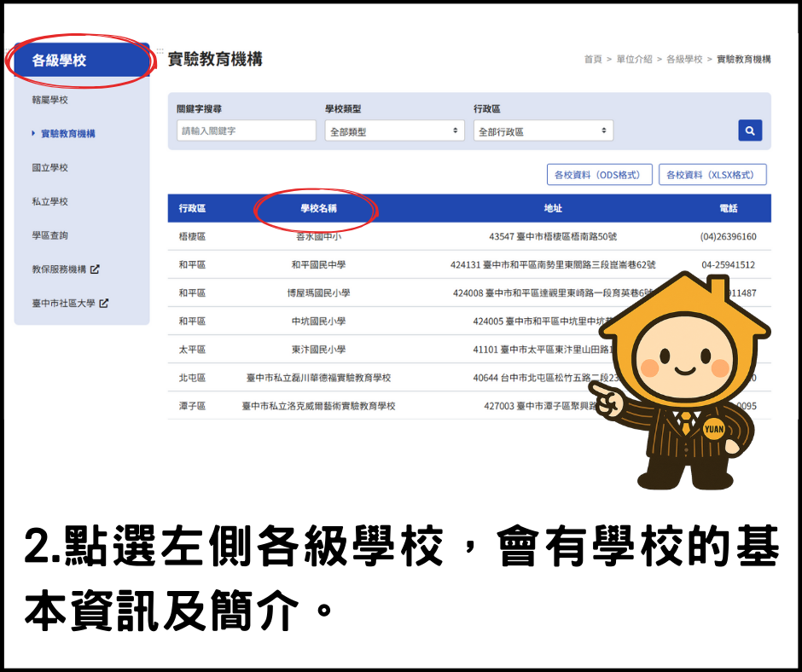Open 臺中市私立洛克威爾藝術實驗教育學校 entry

318,406
